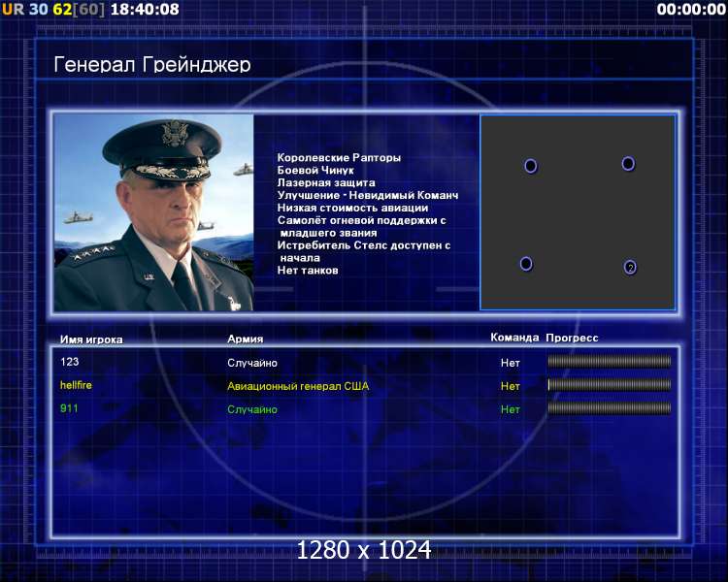The width and height of the screenshot is (728, 582).
Task: Click the "Нет танков" line
Action: 308,271
